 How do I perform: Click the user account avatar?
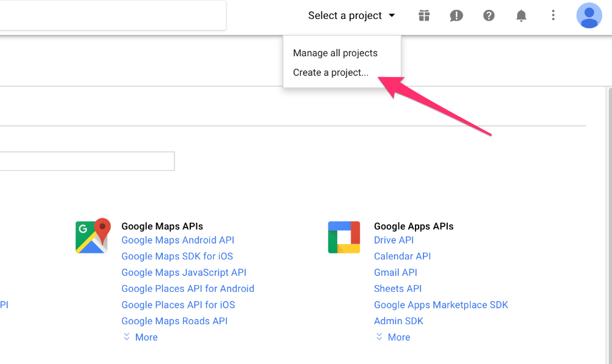tap(589, 16)
